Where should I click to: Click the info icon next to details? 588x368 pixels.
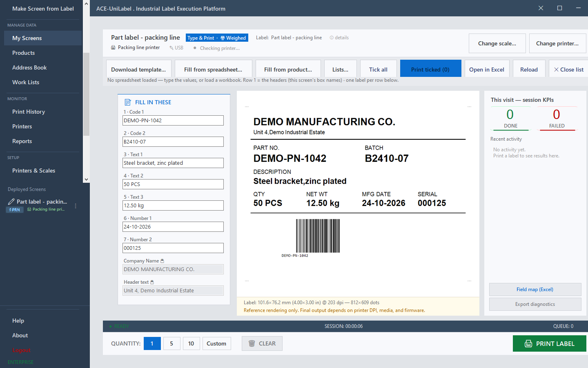coord(332,38)
